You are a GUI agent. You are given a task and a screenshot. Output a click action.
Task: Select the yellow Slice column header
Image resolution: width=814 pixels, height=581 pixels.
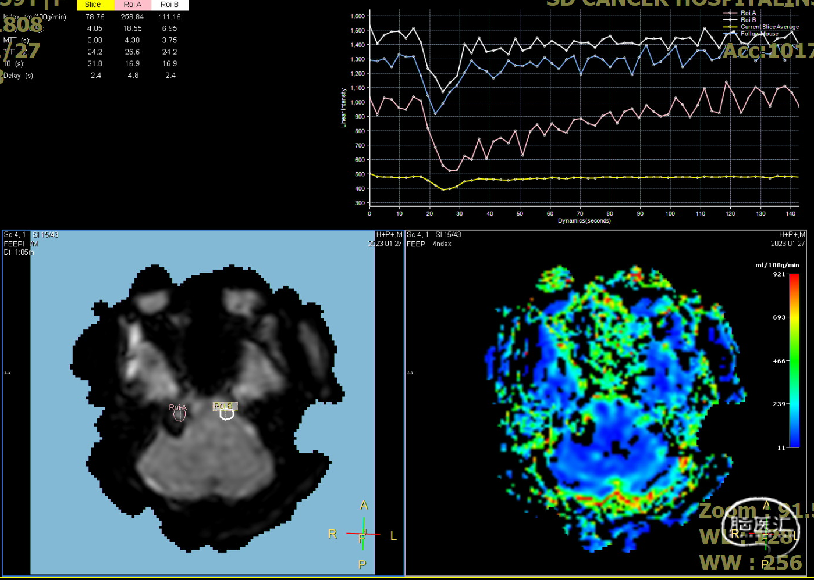tap(96, 5)
